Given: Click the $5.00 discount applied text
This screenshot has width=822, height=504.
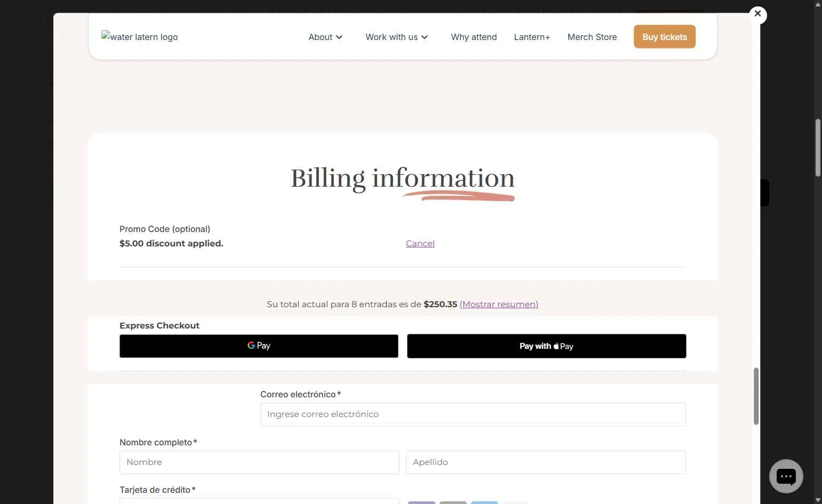Looking at the screenshot, I should (171, 243).
